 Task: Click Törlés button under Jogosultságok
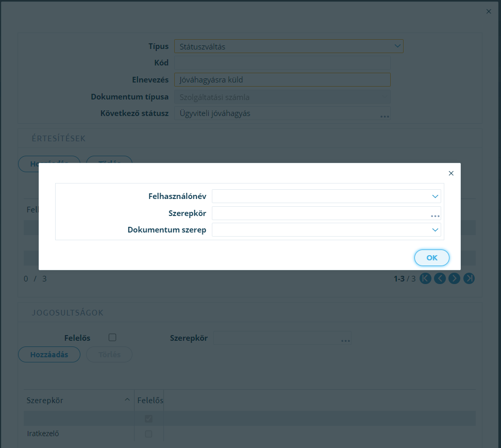[109, 354]
